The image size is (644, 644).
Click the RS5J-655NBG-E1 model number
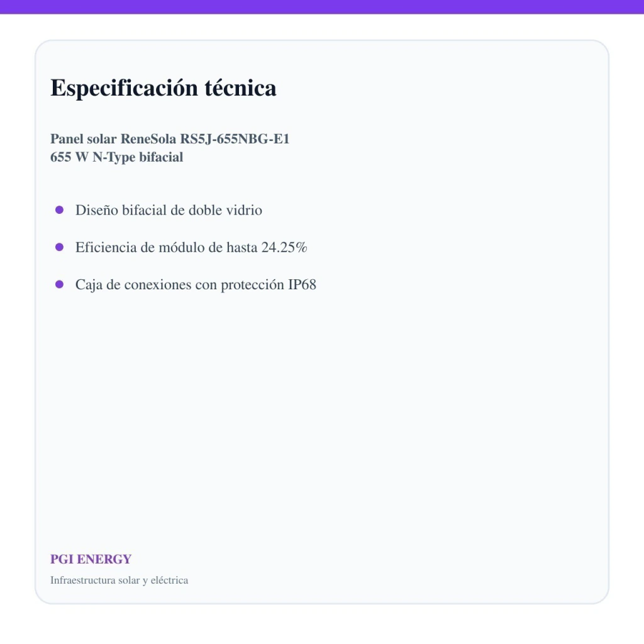click(235, 139)
